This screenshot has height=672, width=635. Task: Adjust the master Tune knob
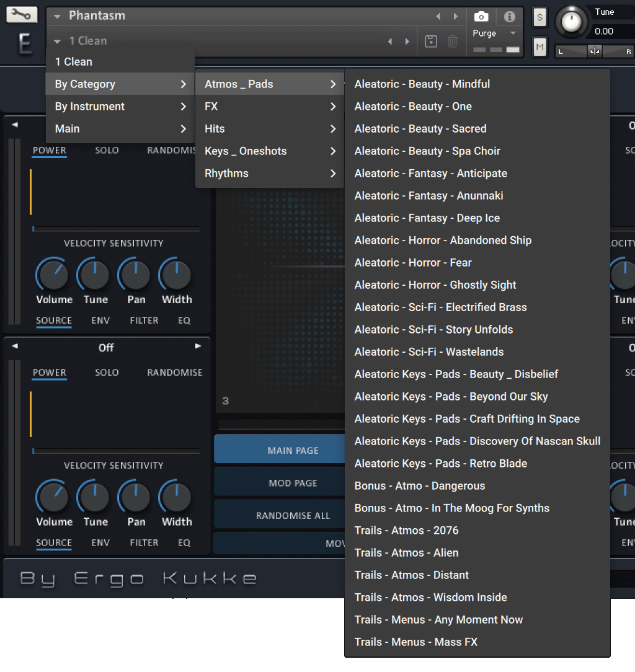[572, 22]
